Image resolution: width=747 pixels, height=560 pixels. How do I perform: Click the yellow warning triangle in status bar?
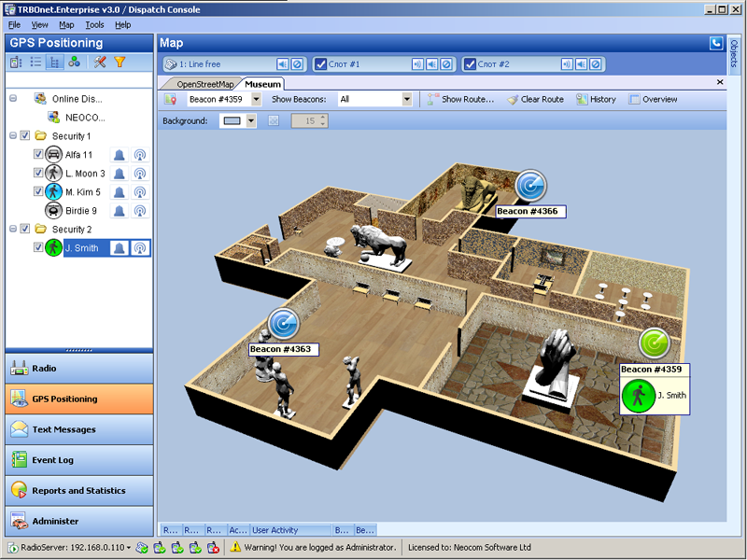click(235, 547)
